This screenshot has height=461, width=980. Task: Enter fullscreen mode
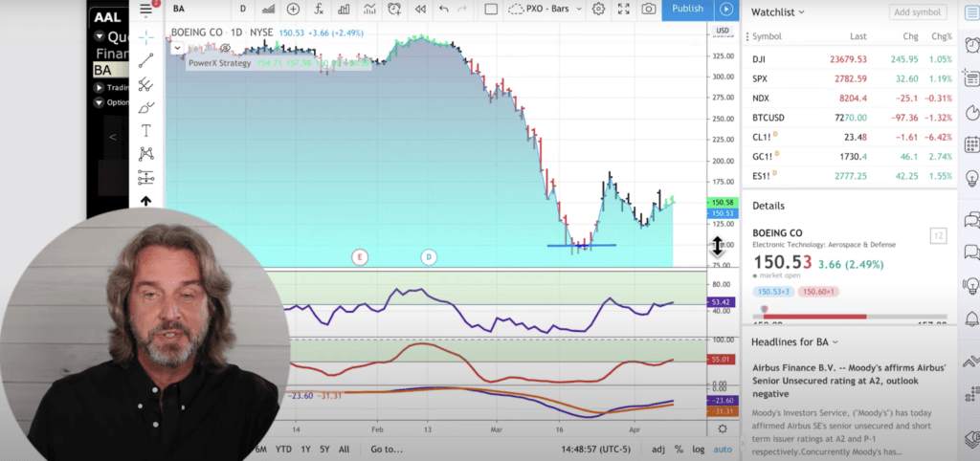pos(624,9)
